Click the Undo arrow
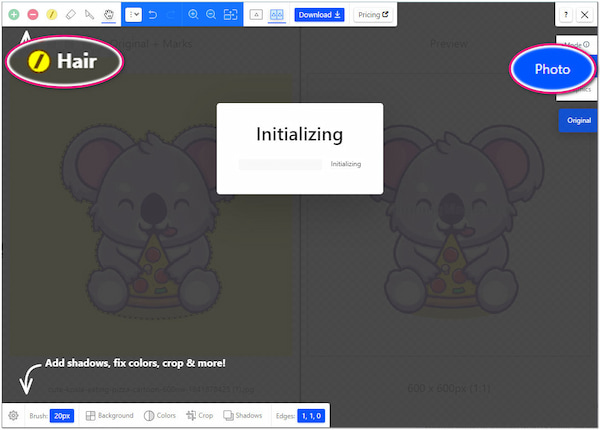The height and width of the screenshot is (430, 600). [x=152, y=15]
